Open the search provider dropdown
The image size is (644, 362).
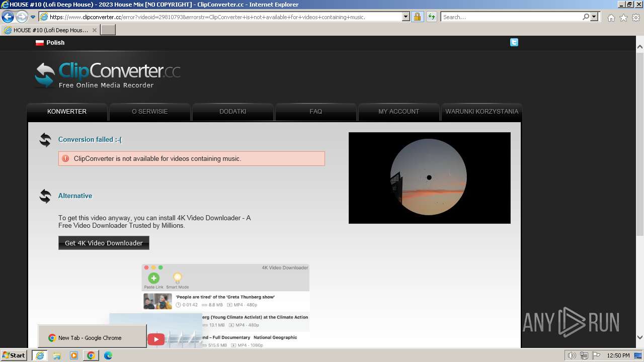(595, 17)
